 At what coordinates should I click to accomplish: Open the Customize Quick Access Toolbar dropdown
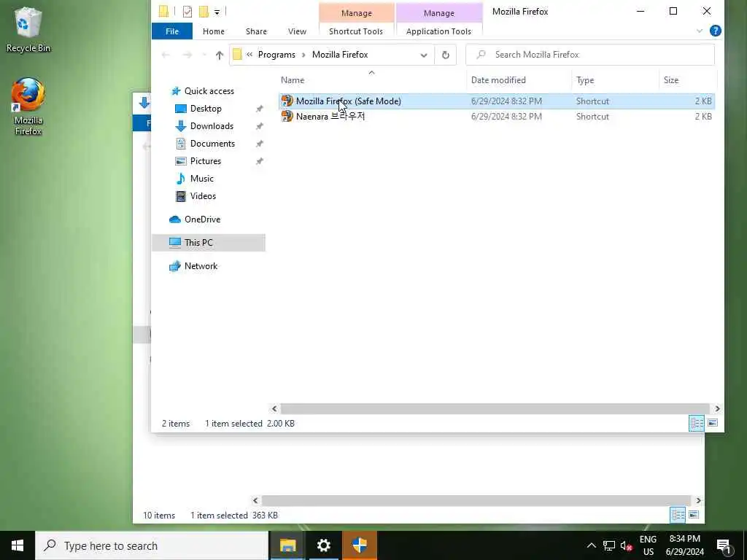coord(217,12)
